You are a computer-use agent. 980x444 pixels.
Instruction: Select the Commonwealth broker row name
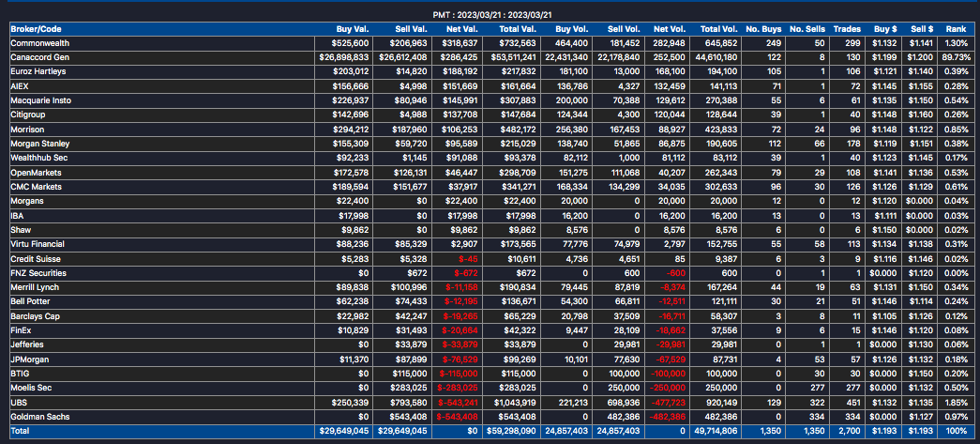tap(39, 43)
